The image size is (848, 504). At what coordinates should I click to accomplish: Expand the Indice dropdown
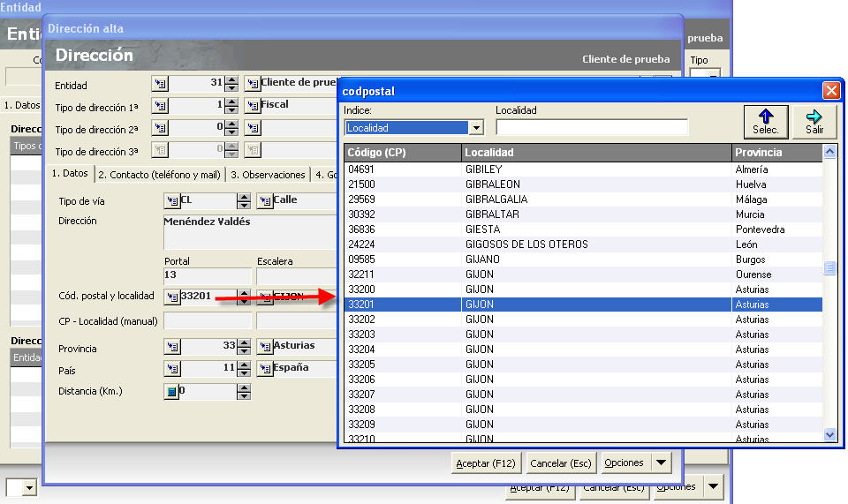477,128
